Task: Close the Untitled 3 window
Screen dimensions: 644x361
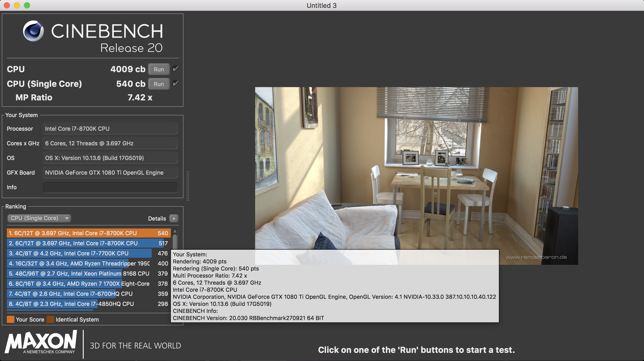Action: click(x=7, y=5)
